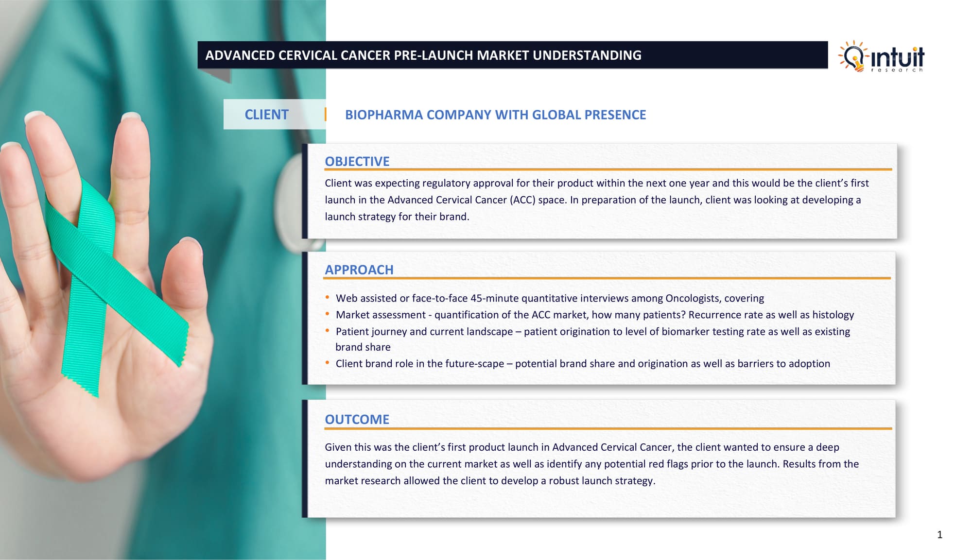Click the APPROACH section heading
This screenshot has width=972, height=560.
coord(359,270)
